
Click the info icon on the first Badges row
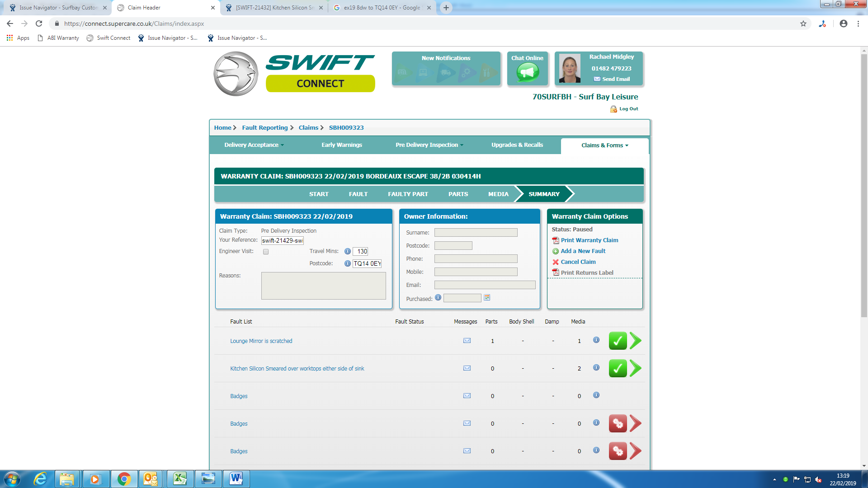click(x=596, y=395)
